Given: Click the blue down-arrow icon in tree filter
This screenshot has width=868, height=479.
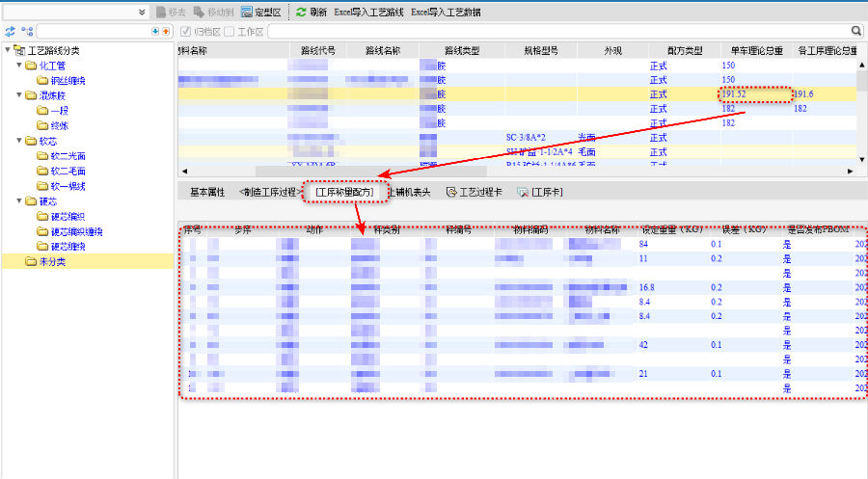Looking at the screenshot, I should [x=155, y=32].
